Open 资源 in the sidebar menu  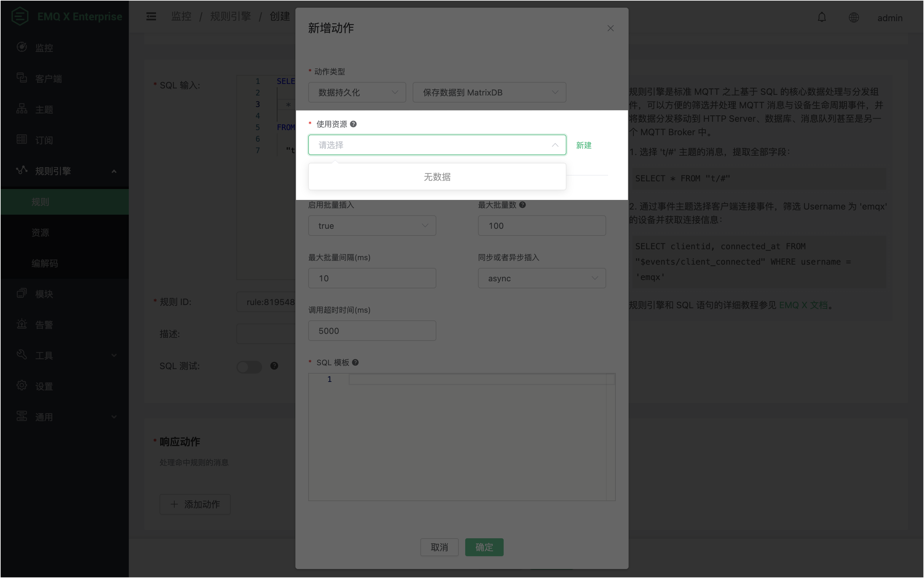pyautogui.click(x=40, y=232)
